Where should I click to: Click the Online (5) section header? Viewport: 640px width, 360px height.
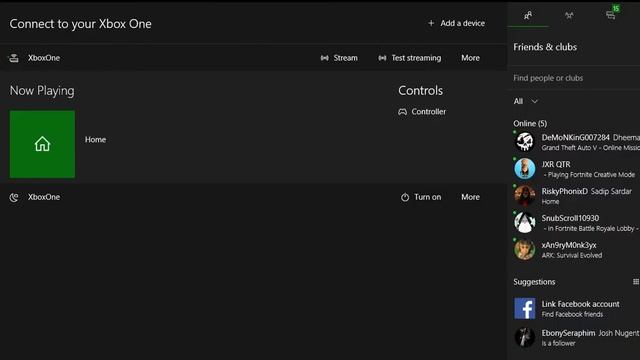coord(530,123)
